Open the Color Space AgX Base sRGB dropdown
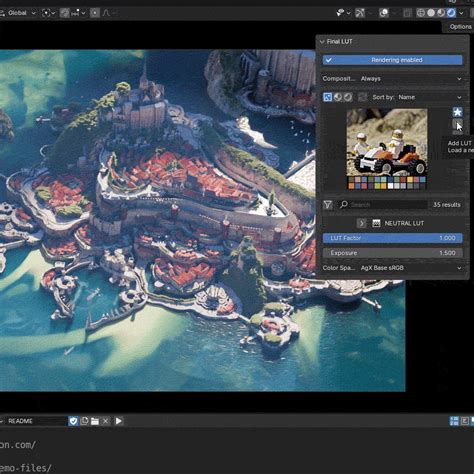Image resolution: width=474 pixels, height=474 pixels. coord(411,268)
